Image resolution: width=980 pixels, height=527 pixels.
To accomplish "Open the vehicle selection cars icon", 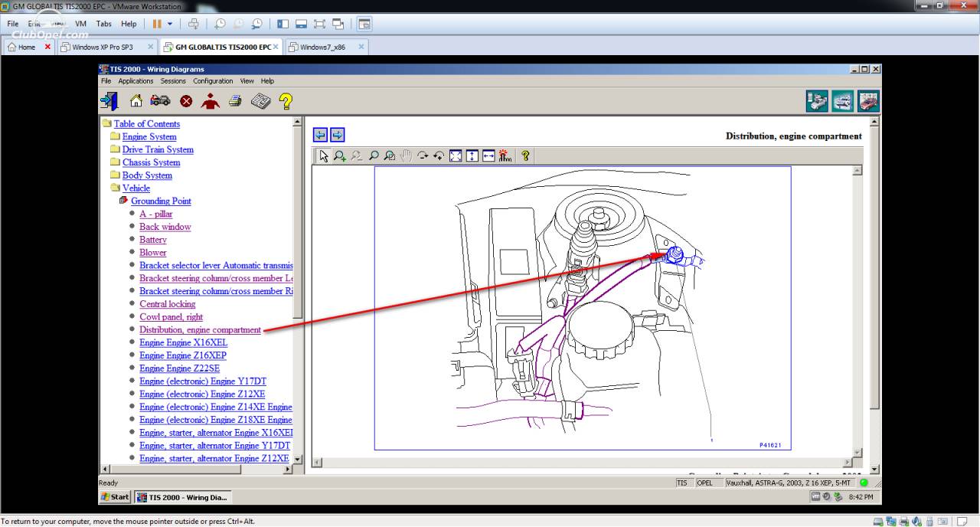I will 161,100.
